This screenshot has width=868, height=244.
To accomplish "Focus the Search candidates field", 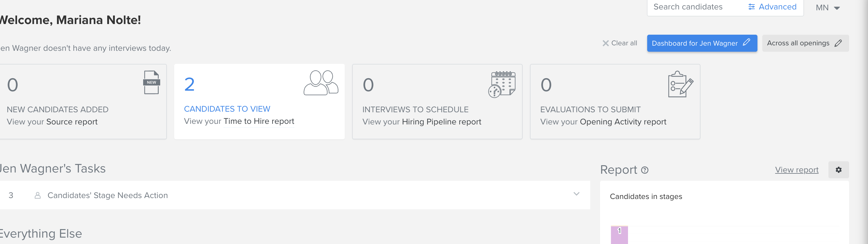I will 694,7.
